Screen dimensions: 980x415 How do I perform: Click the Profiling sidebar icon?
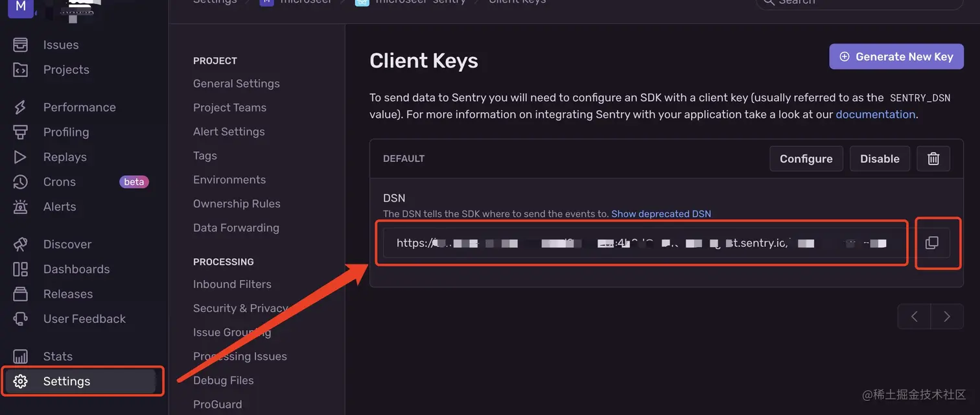point(21,132)
